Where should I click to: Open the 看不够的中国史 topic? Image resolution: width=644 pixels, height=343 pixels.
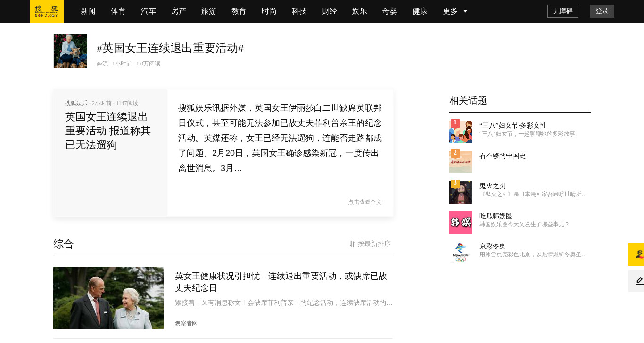[503, 155]
